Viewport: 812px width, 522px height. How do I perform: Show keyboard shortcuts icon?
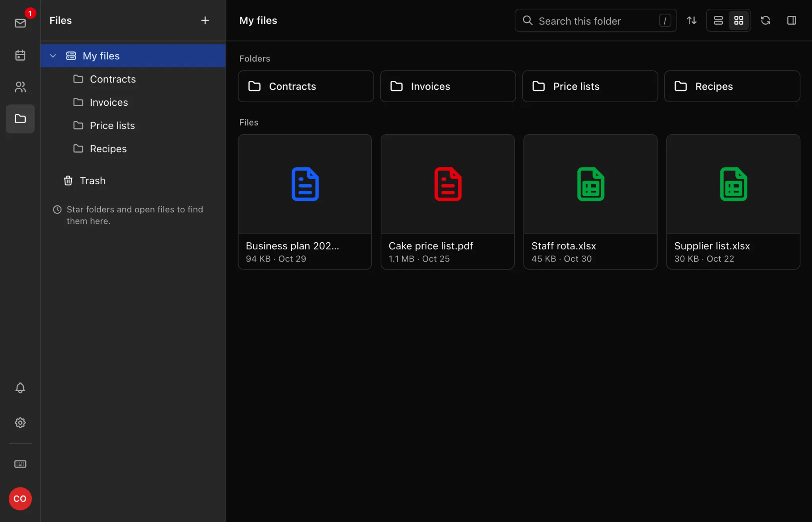(20, 464)
